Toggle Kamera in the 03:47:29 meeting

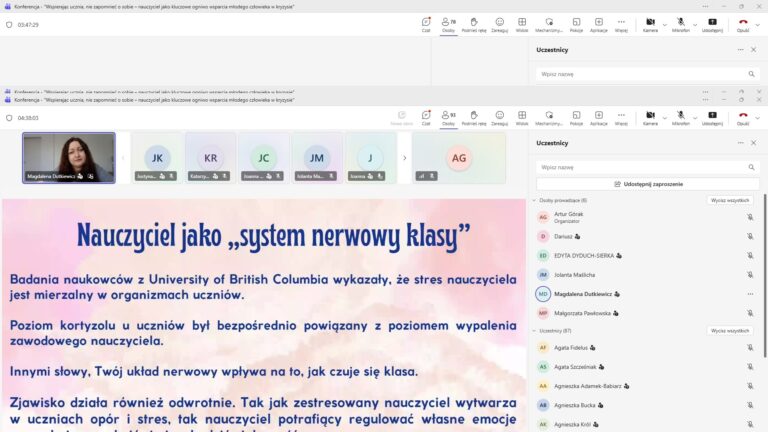[x=650, y=24]
